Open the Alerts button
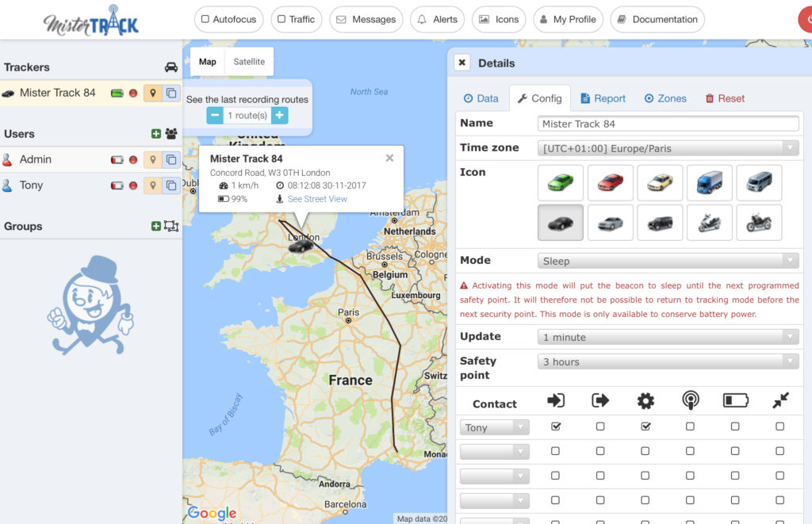The height and width of the screenshot is (524, 812). 438,19
